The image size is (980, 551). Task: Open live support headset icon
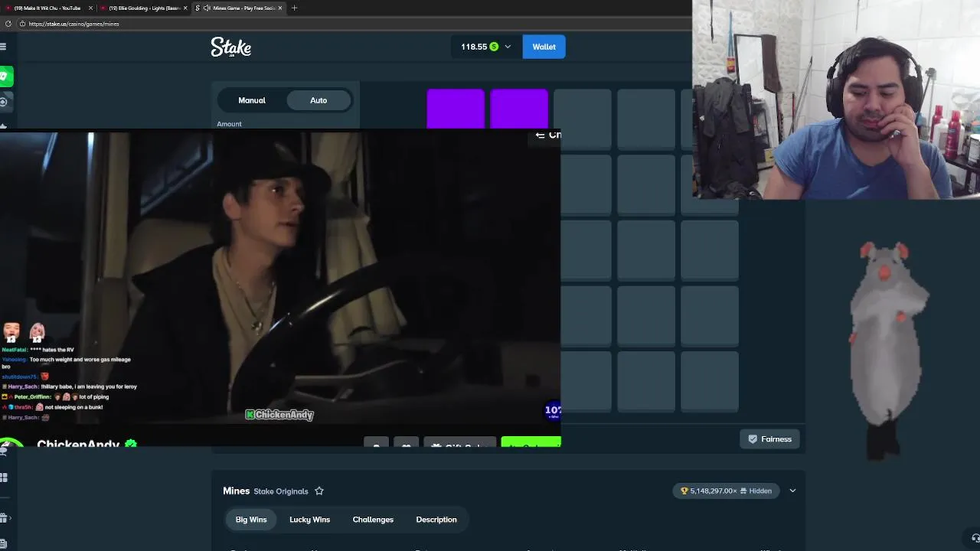tap(975, 538)
